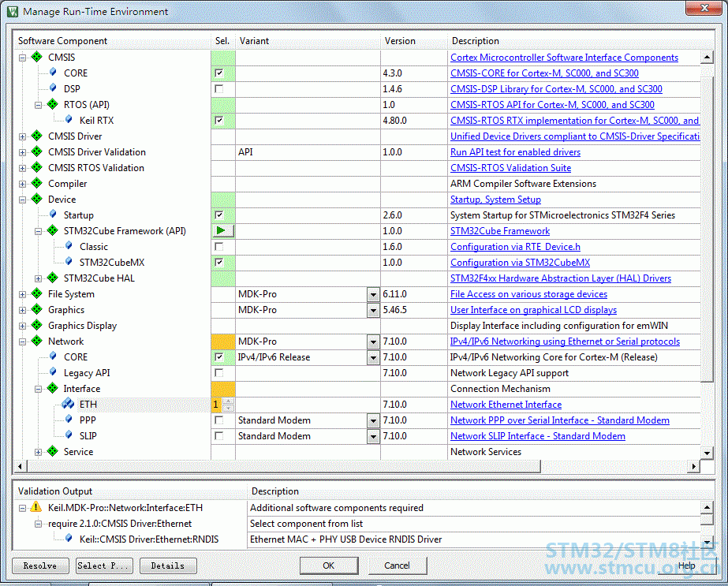728x586 pixels.
Task: Expand the Service tree node
Action: coord(38,453)
